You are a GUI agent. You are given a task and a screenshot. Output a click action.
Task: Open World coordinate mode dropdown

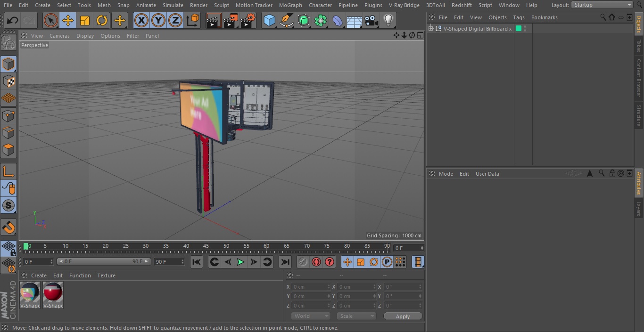(x=311, y=316)
